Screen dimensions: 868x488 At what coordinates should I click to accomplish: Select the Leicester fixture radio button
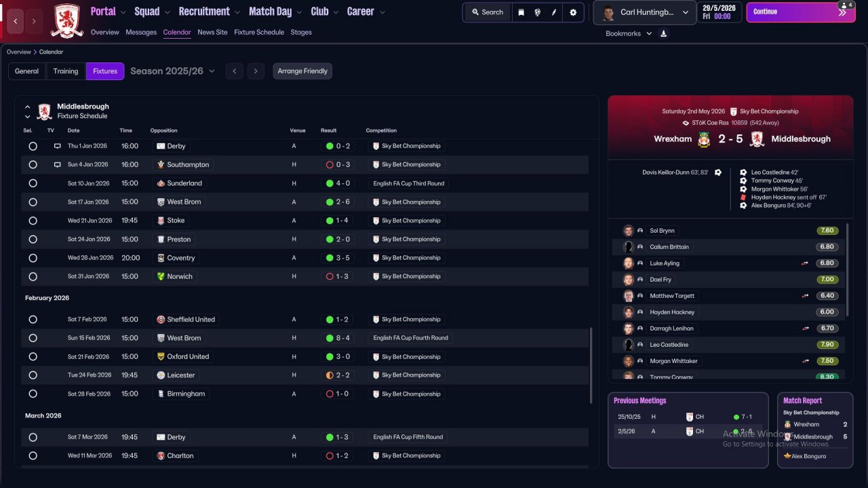[33, 375]
